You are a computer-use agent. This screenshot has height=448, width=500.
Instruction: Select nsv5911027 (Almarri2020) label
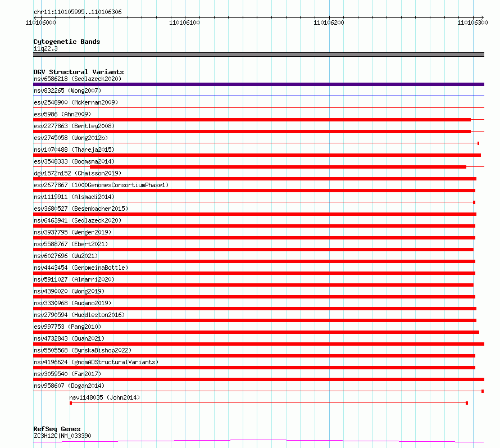[x=74, y=279]
